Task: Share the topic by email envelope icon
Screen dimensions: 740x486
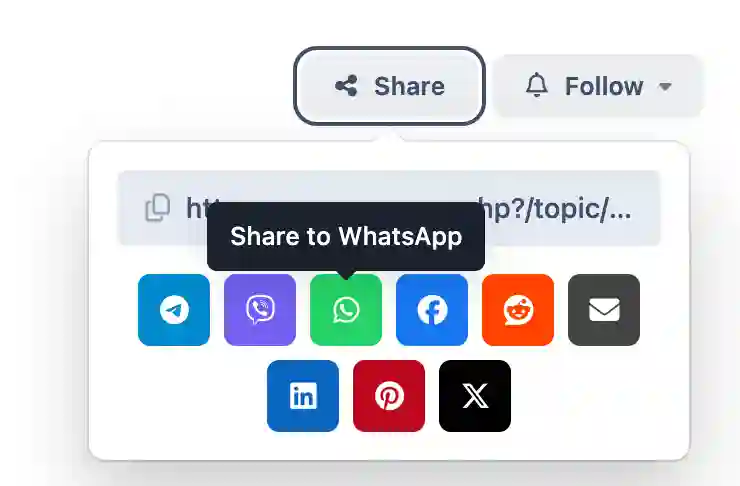Action: click(604, 310)
